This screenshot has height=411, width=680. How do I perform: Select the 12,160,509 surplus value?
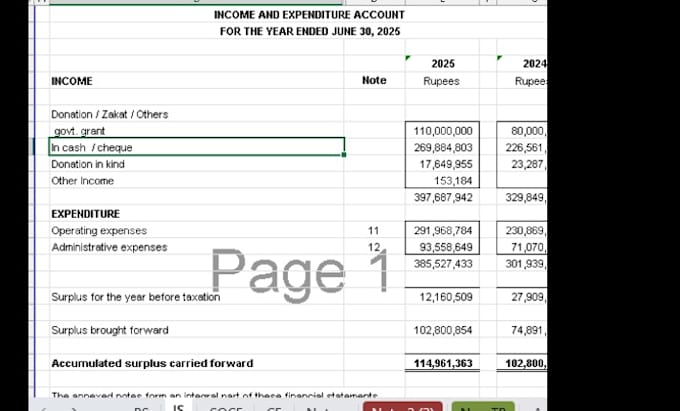(x=442, y=297)
